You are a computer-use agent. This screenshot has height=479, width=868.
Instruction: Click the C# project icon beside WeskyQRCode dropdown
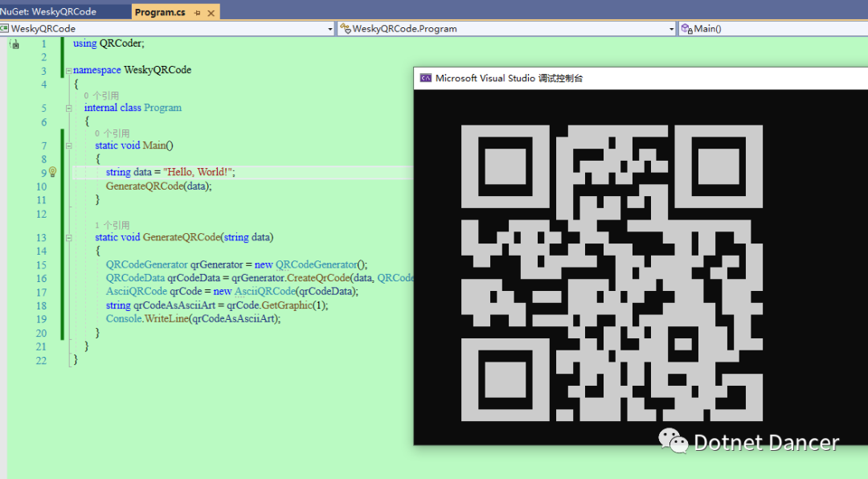tap(5, 28)
